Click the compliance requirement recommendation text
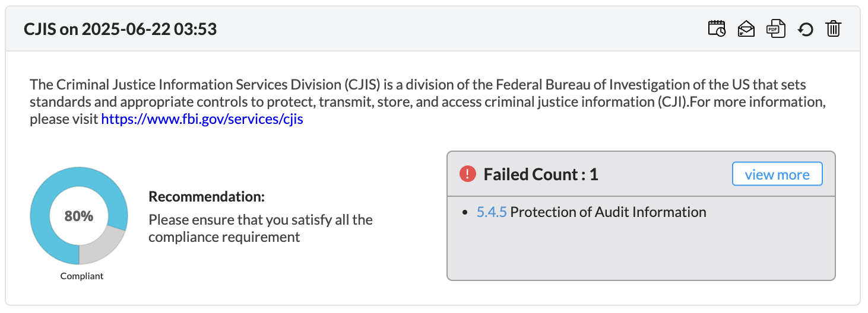 [260, 228]
